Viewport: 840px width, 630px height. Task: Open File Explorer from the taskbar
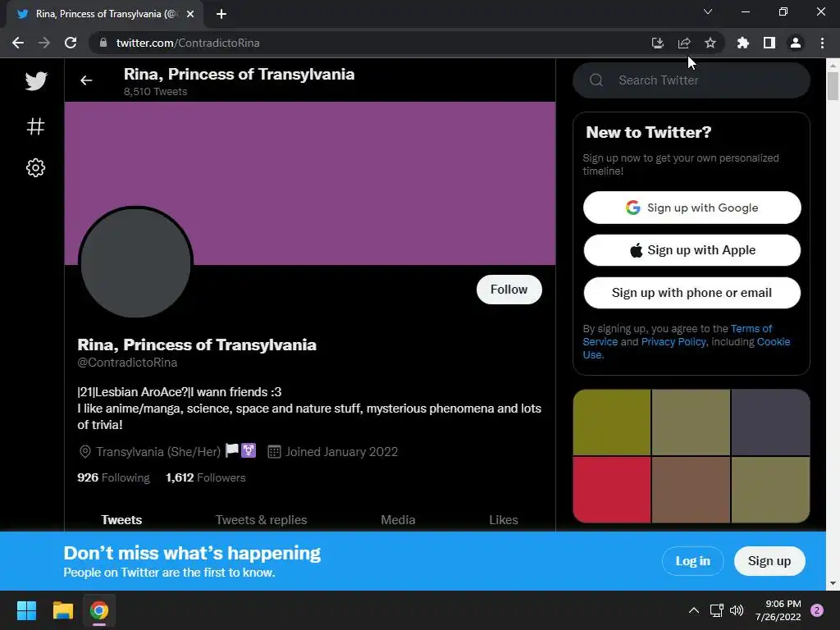click(x=62, y=610)
